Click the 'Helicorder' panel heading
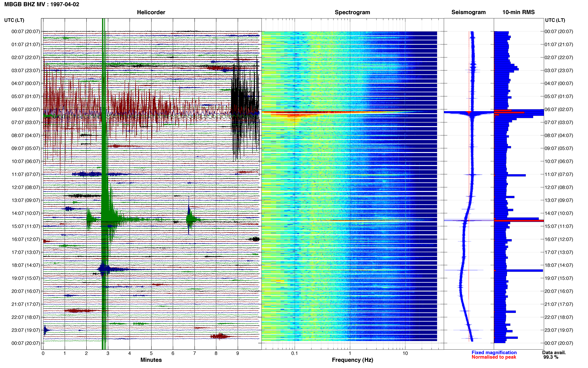Image resolution: width=588 pixels, height=368 pixels. coord(151,12)
